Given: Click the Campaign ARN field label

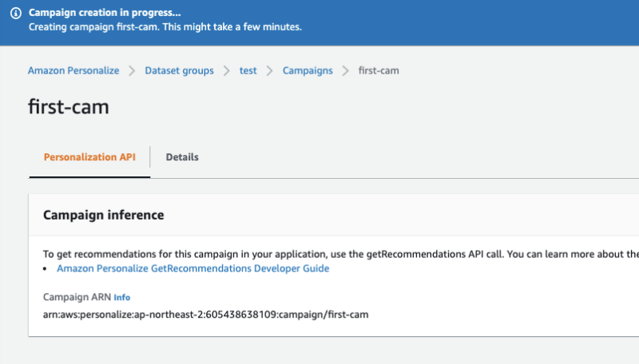Looking at the screenshot, I should [76, 297].
